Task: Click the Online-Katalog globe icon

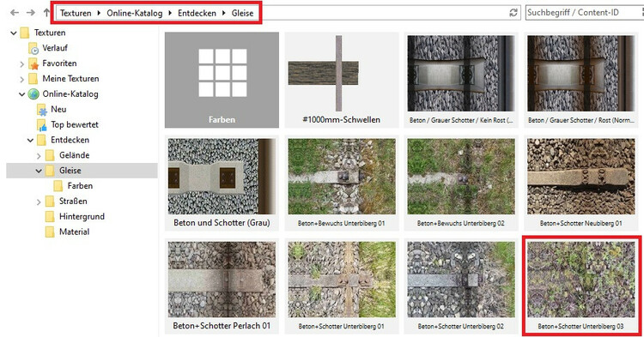Action: [33, 93]
